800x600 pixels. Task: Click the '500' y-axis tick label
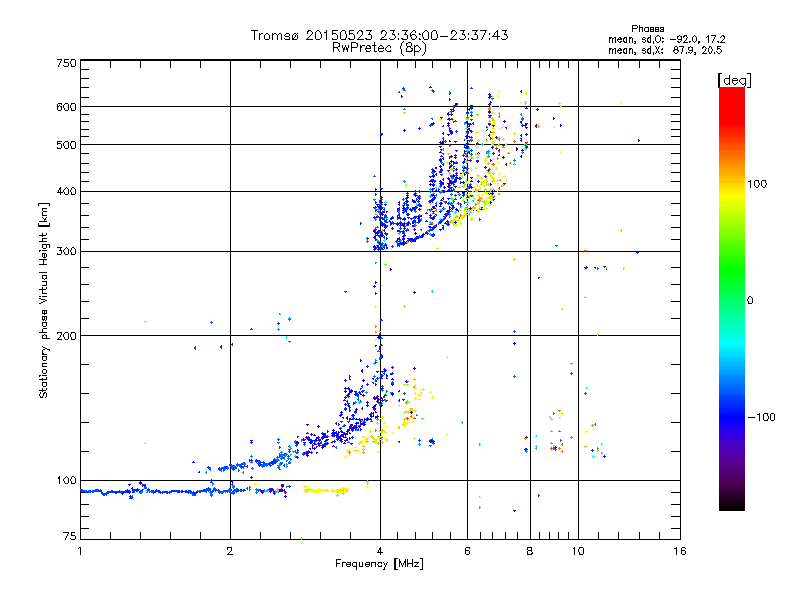(66, 145)
